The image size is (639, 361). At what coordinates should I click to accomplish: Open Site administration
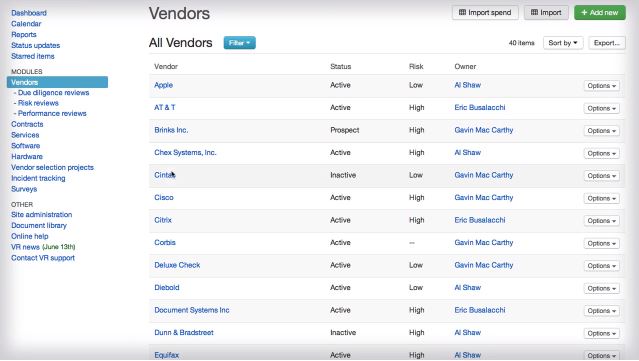[42, 215]
